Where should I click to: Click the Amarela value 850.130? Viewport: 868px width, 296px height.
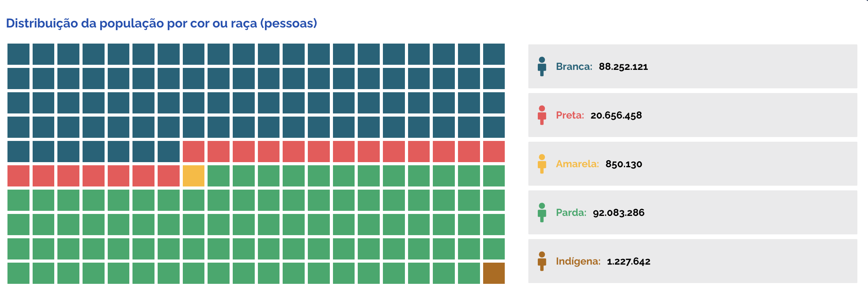click(x=624, y=164)
